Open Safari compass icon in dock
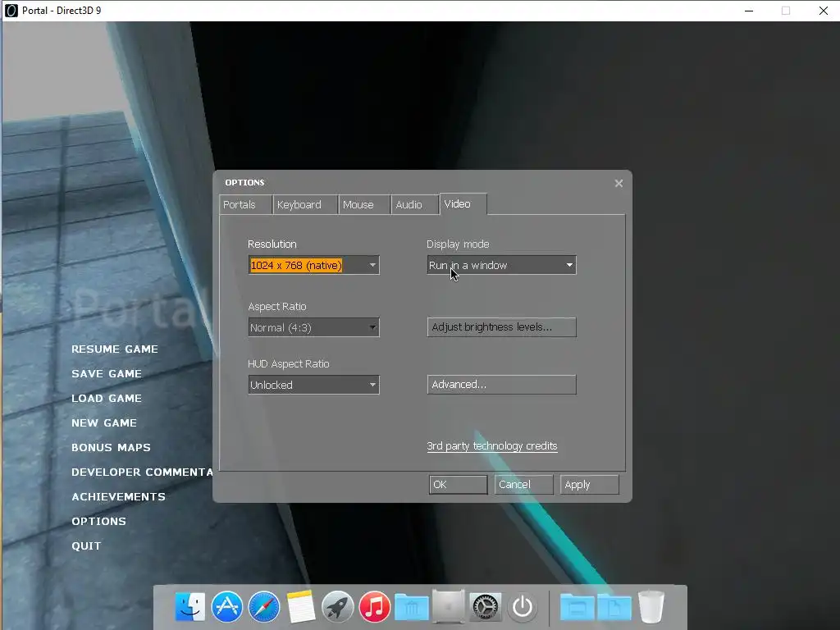 (x=264, y=607)
